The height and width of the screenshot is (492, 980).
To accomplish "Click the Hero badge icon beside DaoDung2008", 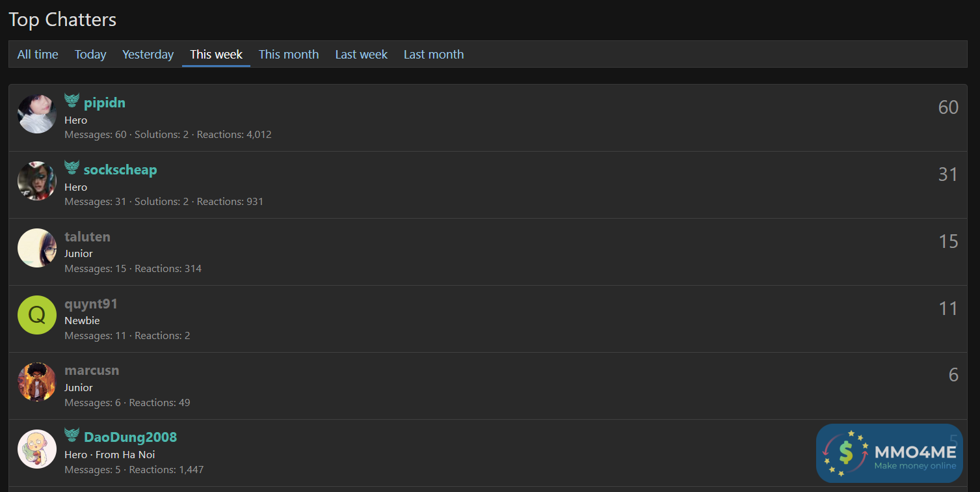I will (x=72, y=435).
